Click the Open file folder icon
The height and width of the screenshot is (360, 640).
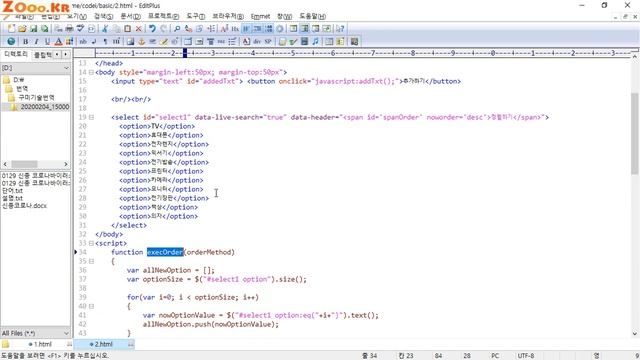22,29
